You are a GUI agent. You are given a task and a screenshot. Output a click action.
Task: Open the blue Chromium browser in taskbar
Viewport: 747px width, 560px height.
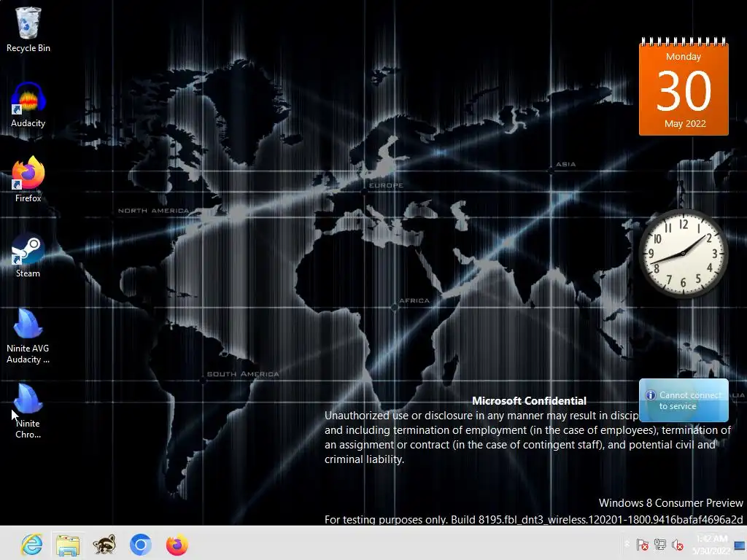click(x=141, y=544)
